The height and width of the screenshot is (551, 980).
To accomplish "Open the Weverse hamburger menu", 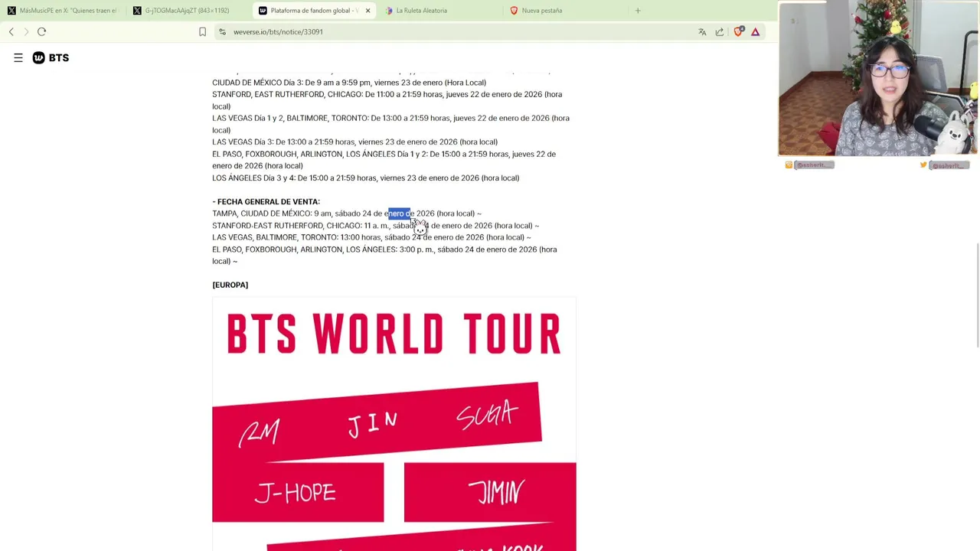I will click(18, 57).
